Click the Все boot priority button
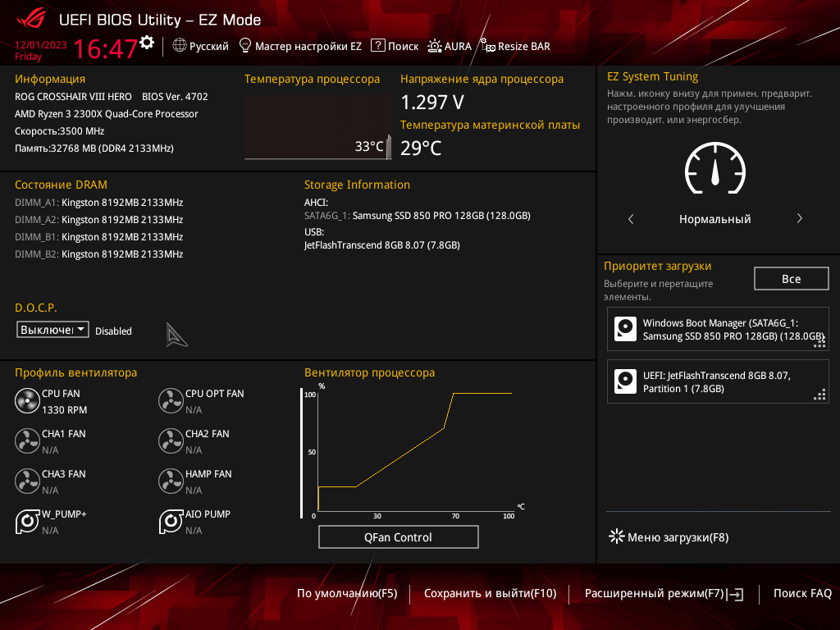840x630 pixels. [791, 279]
